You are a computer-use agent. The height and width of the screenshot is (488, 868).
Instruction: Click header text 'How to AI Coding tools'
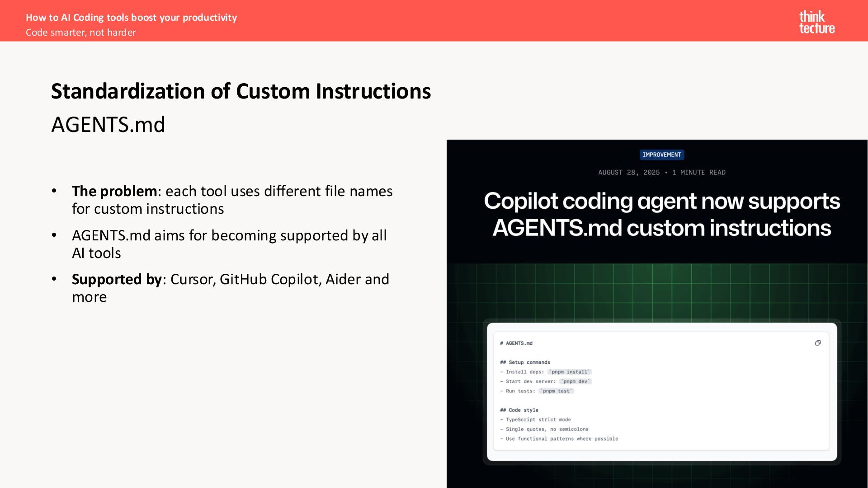click(131, 18)
